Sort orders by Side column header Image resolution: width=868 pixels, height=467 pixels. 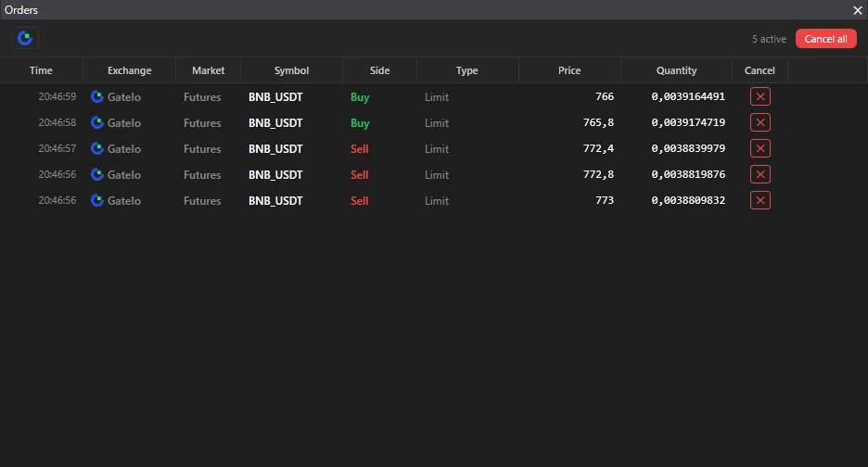pyautogui.click(x=380, y=70)
